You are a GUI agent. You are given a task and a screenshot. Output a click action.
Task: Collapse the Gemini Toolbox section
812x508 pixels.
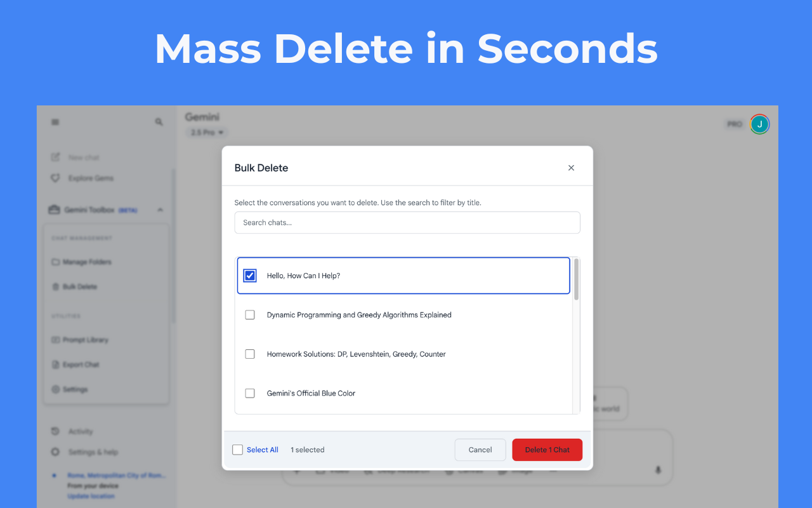click(x=159, y=210)
